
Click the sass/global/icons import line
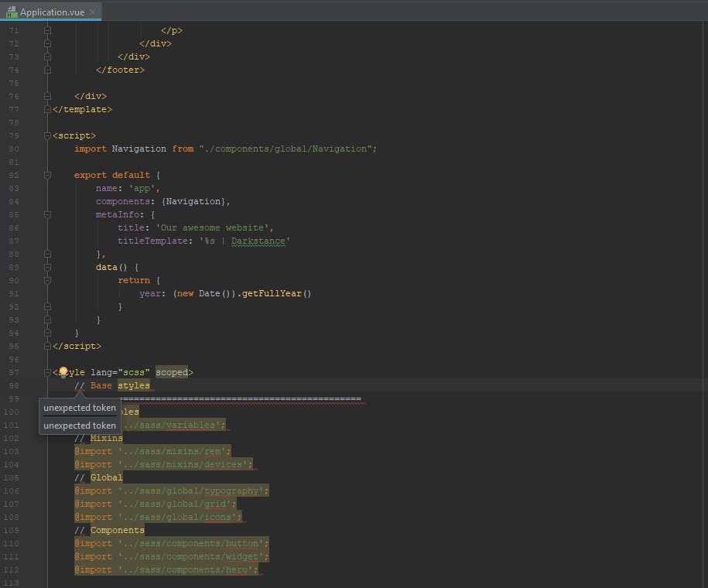(158, 517)
